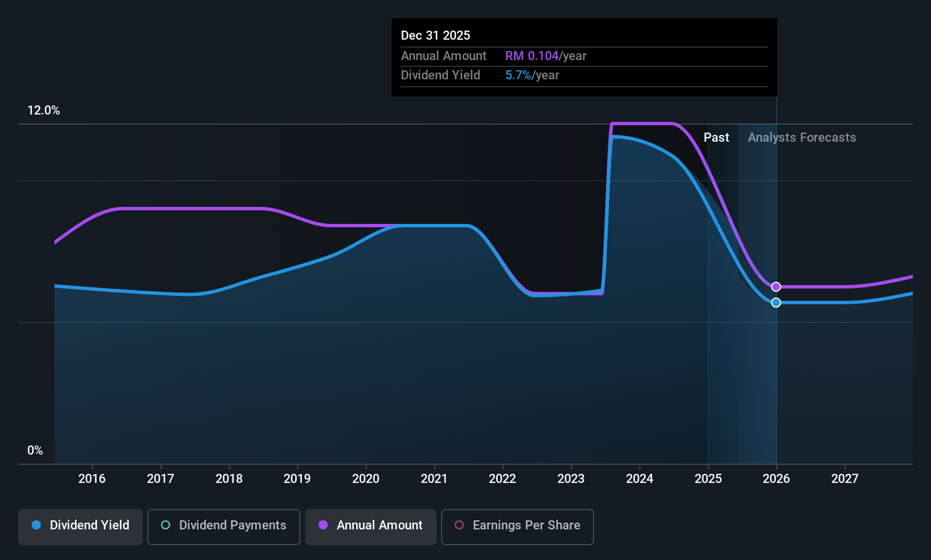Click the 2027 x-axis label
The height and width of the screenshot is (560, 931).
(845, 479)
